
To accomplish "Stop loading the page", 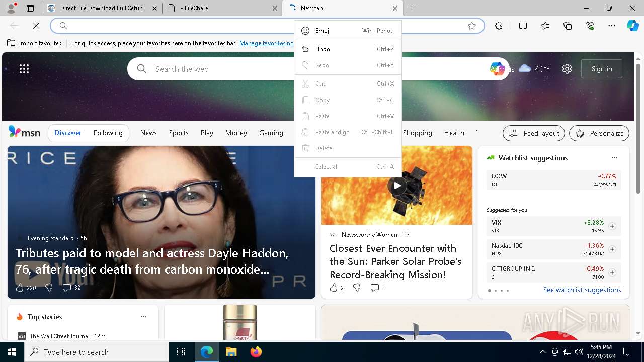I will [36, 26].
